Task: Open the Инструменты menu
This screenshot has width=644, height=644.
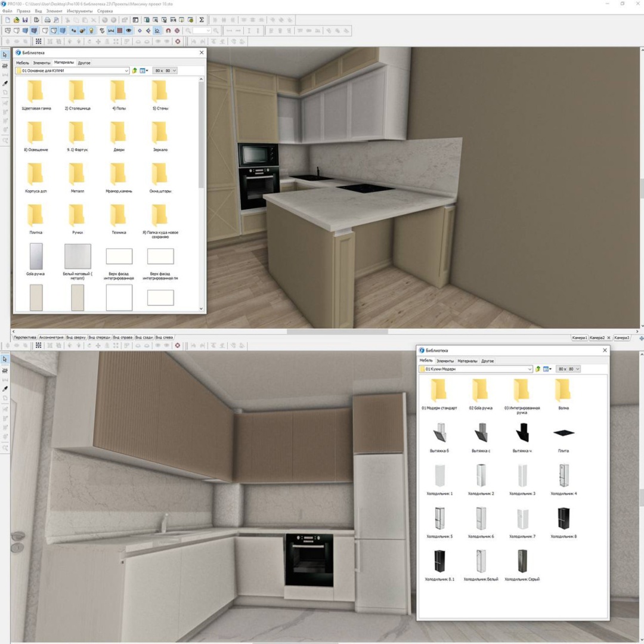Action: [x=80, y=11]
